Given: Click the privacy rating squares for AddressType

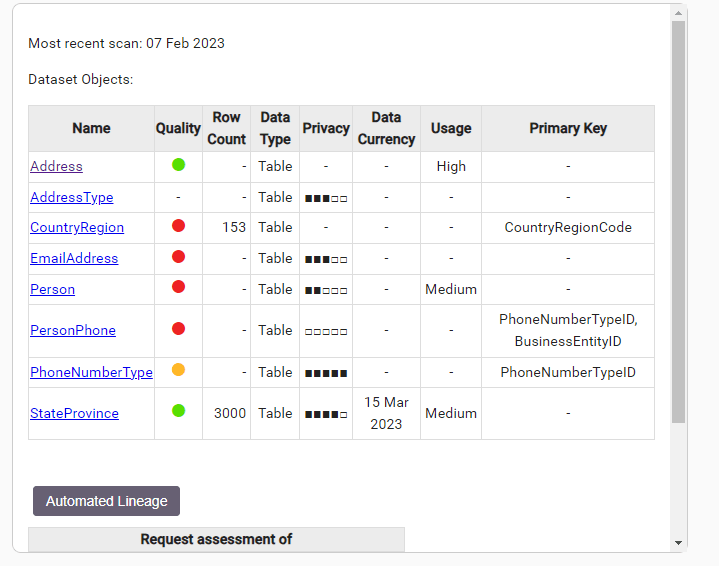Looking at the screenshot, I should pos(326,199).
